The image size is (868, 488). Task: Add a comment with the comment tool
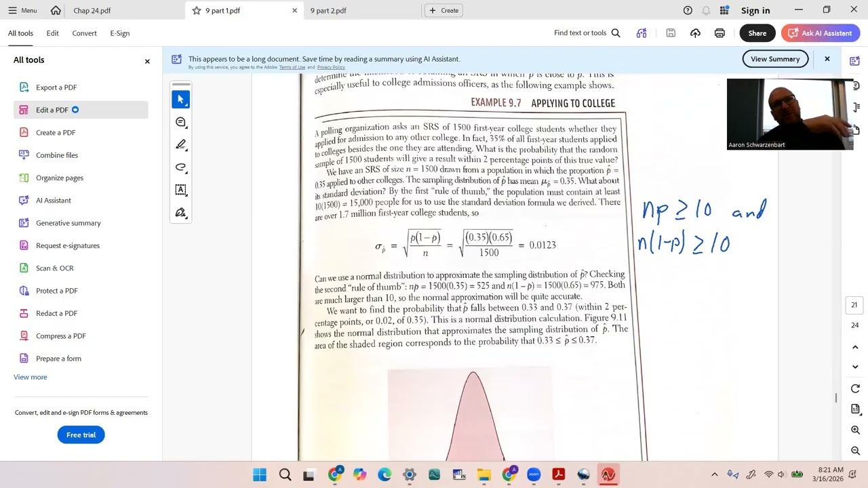click(180, 122)
